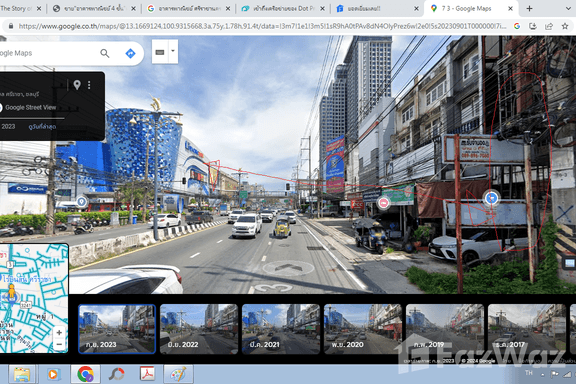The height and width of the screenshot is (384, 576).
Task: Select the มี.ค. 2021 Street View thumbnail
Action: click(281, 329)
